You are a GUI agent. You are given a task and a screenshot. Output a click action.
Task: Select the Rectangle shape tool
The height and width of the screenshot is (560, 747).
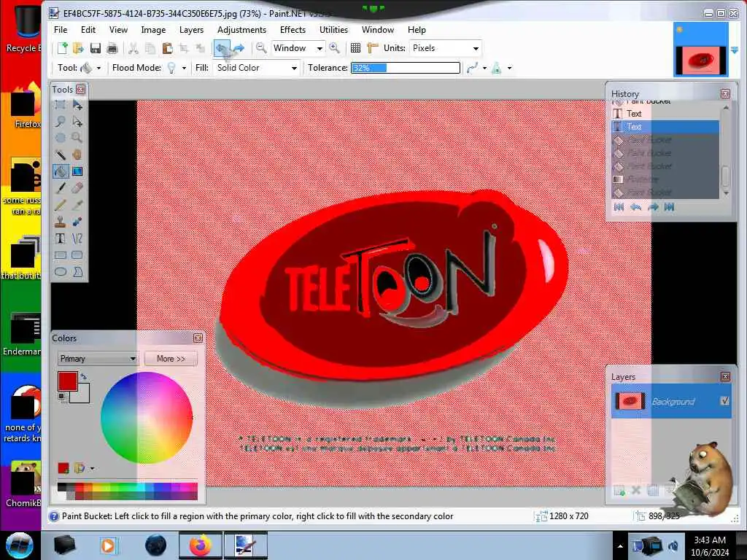tap(61, 255)
